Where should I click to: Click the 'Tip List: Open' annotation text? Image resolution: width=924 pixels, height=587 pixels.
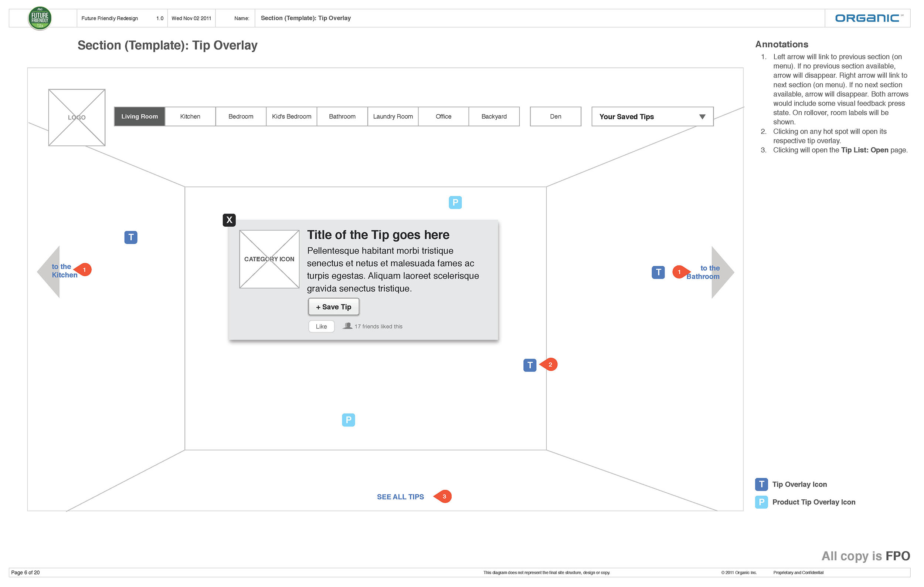coord(864,150)
